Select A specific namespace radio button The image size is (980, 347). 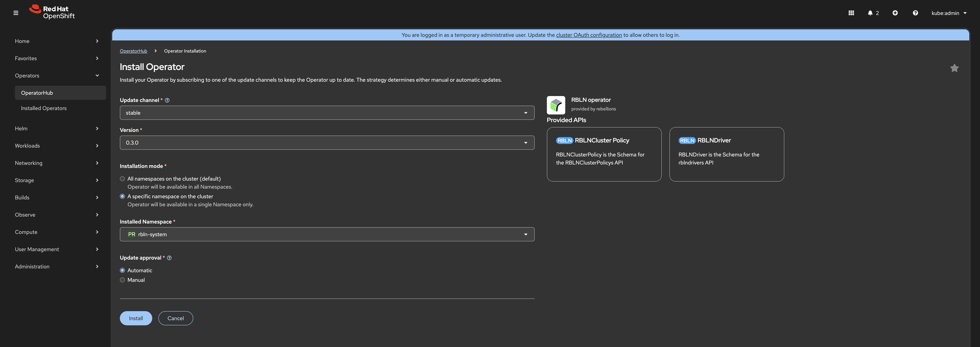pyautogui.click(x=123, y=197)
